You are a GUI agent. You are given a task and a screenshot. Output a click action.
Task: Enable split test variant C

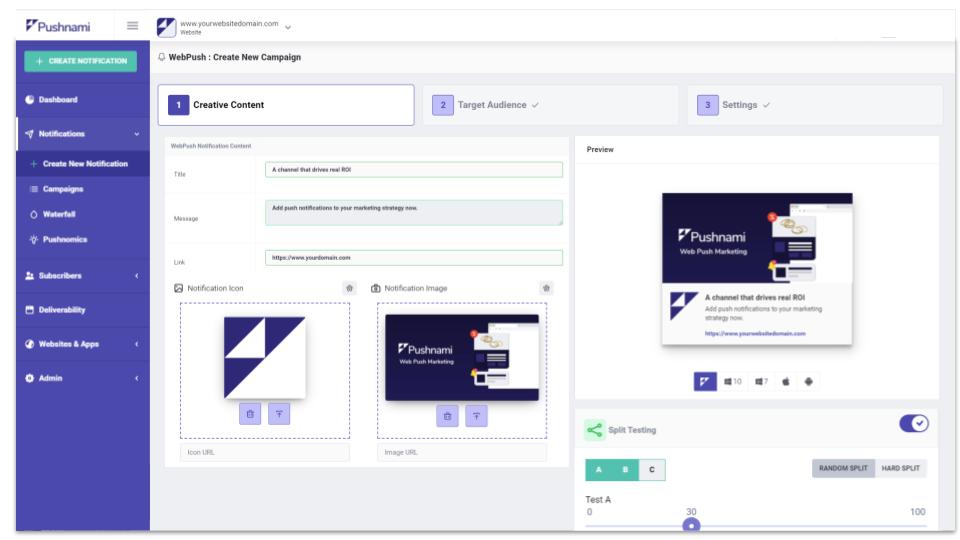tap(652, 470)
